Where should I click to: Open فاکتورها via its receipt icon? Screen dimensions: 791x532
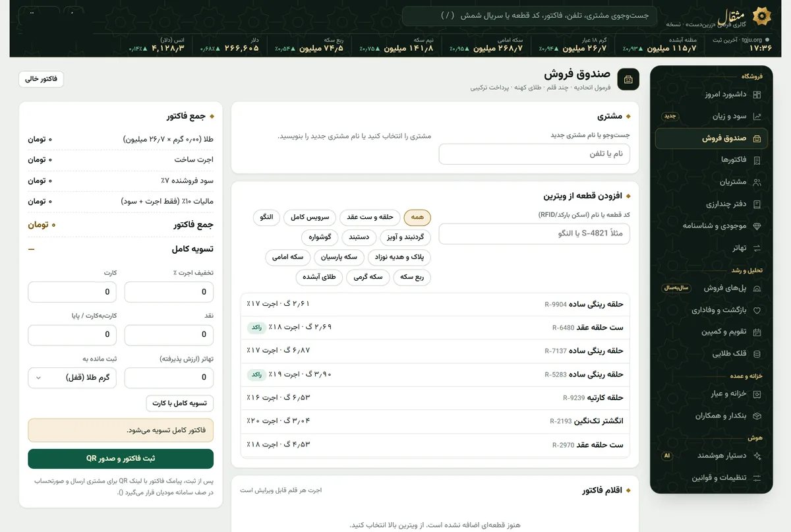(x=757, y=160)
